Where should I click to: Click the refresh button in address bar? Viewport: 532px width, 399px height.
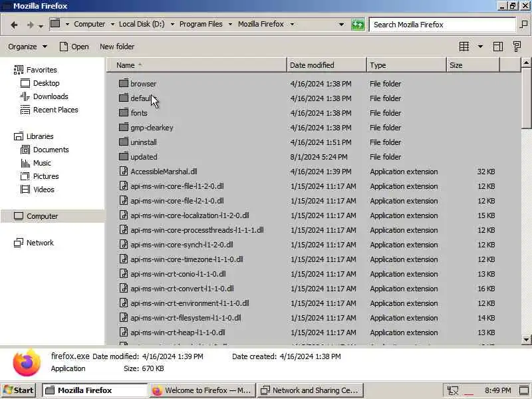point(358,25)
